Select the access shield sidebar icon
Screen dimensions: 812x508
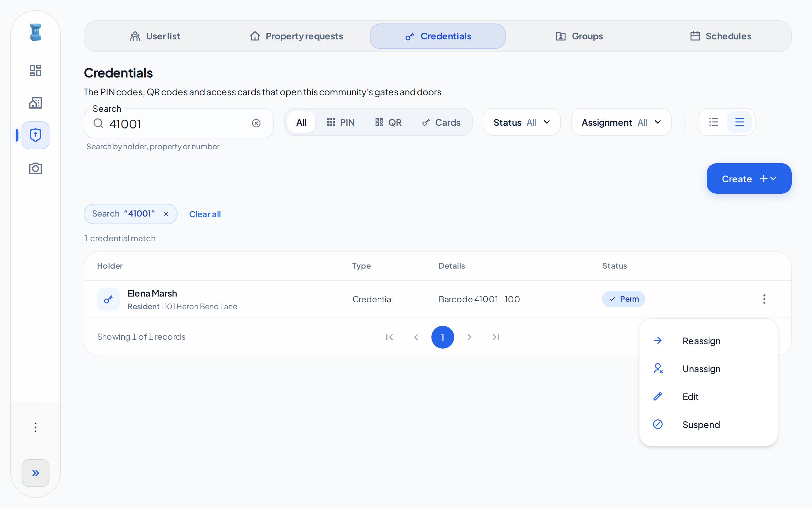point(35,135)
